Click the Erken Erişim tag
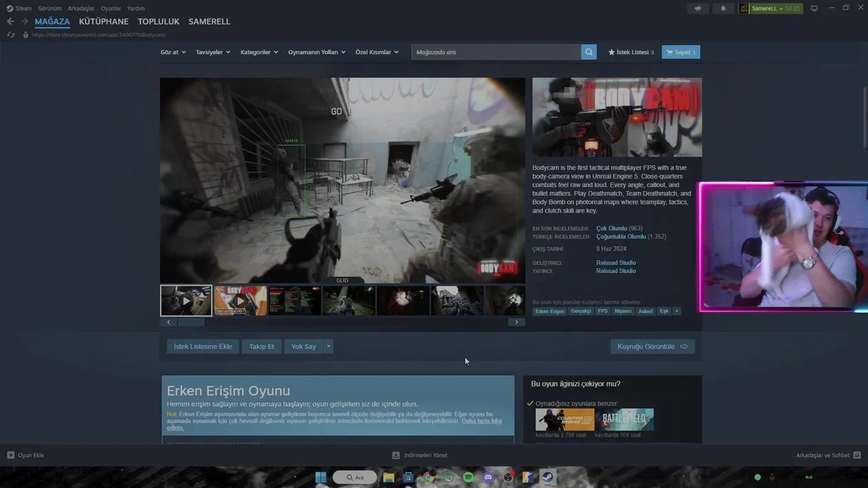This screenshot has width=868, height=488. pos(549,311)
